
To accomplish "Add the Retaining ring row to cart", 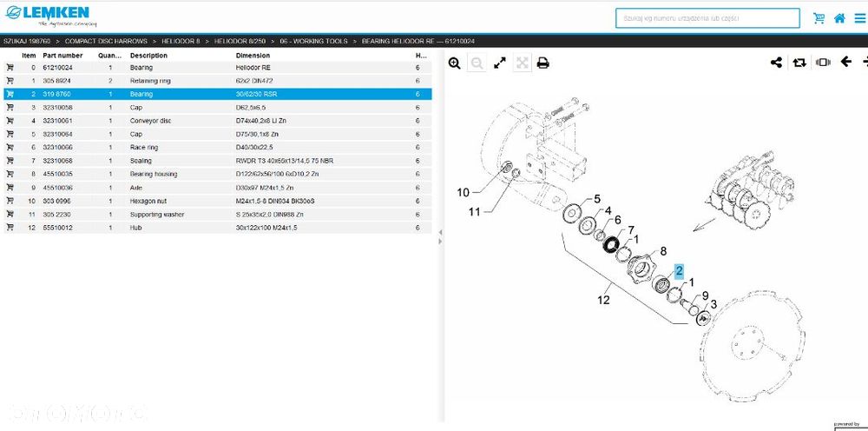I will pyautogui.click(x=10, y=81).
